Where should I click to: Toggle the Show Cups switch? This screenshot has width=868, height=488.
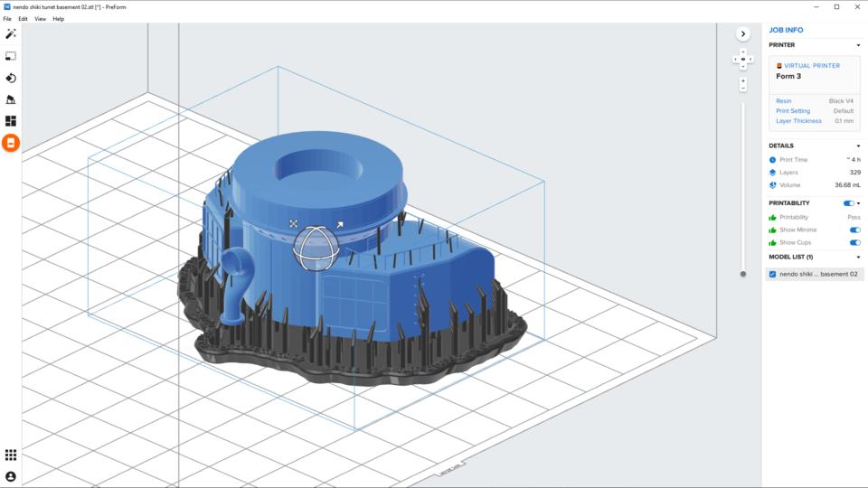[x=855, y=242]
